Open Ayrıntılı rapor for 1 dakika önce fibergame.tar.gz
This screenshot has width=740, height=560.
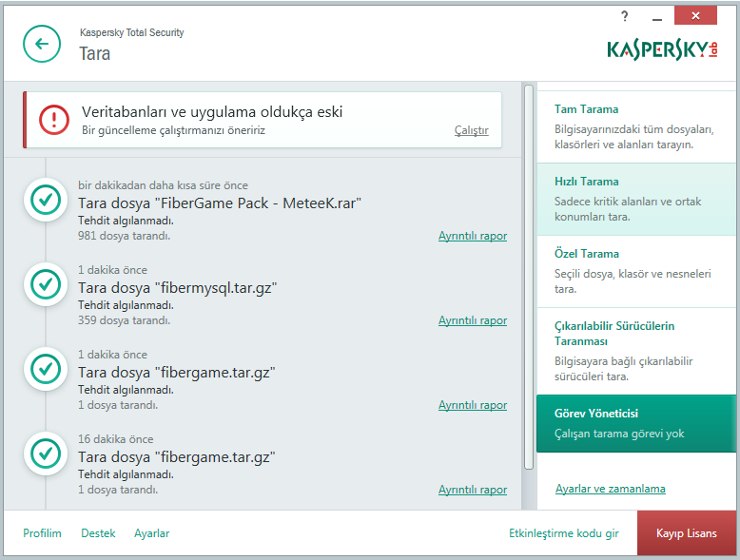point(473,405)
